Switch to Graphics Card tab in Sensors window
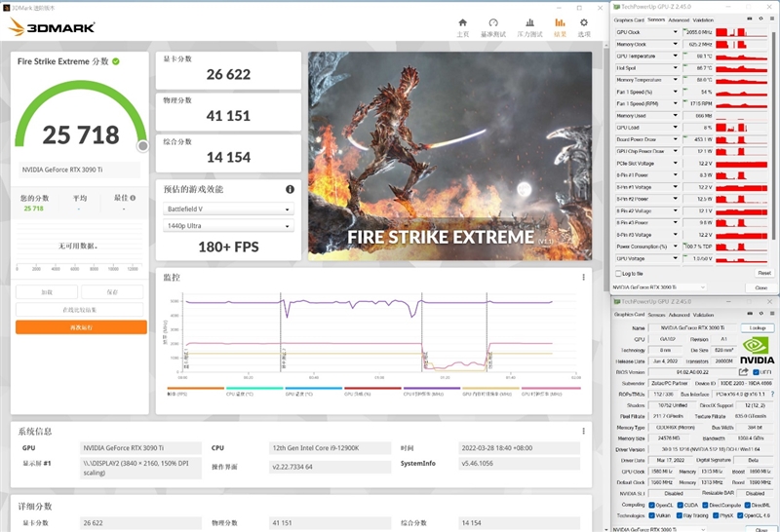This screenshot has width=780, height=532. (x=629, y=20)
